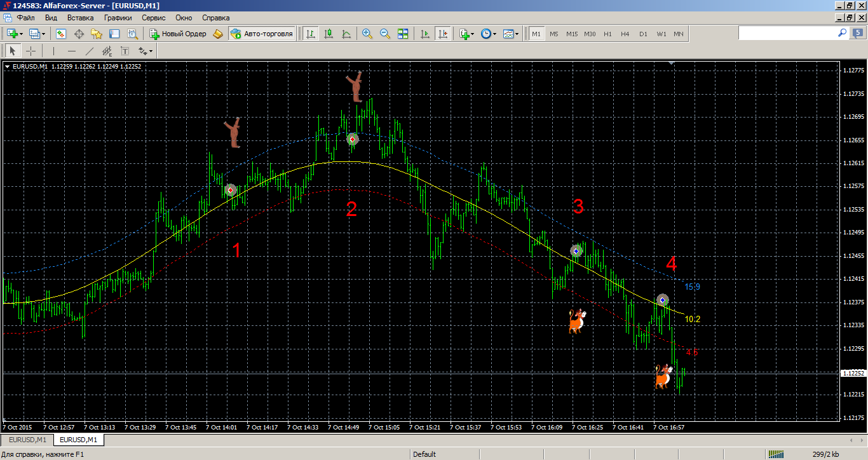868x460 pixels.
Task: Open the periods clock icon
Action: [486, 34]
